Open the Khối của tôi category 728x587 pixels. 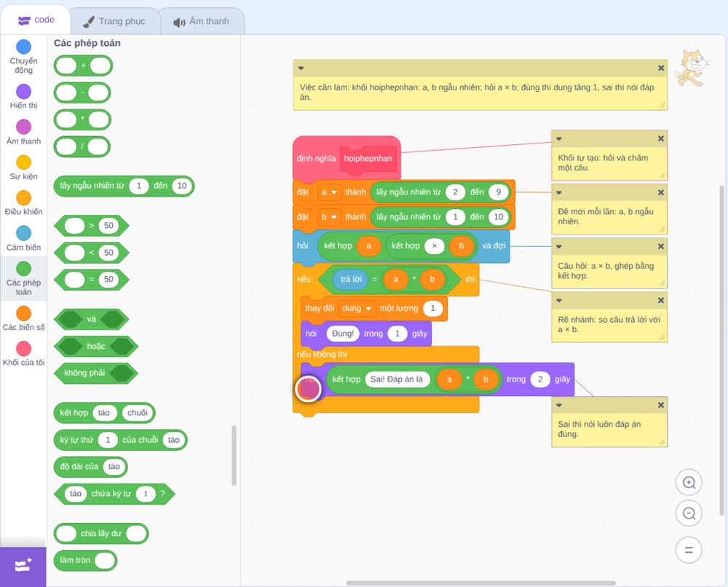(x=23, y=354)
